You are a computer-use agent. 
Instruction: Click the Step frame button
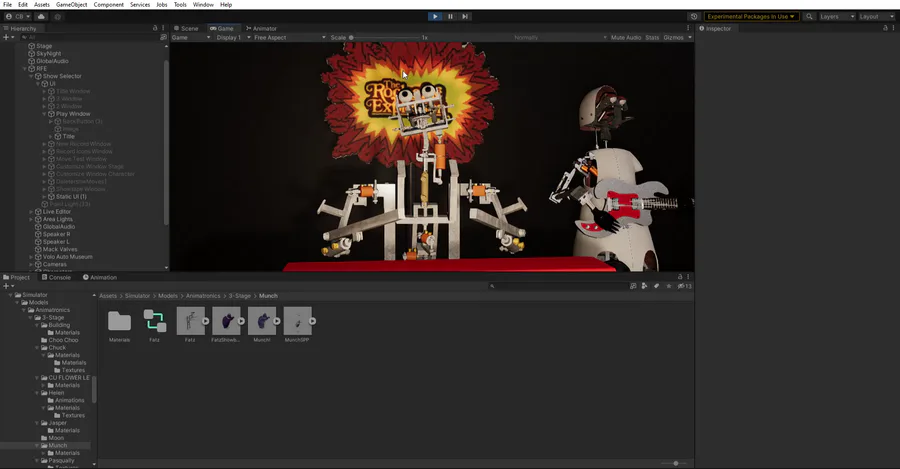coord(465,17)
